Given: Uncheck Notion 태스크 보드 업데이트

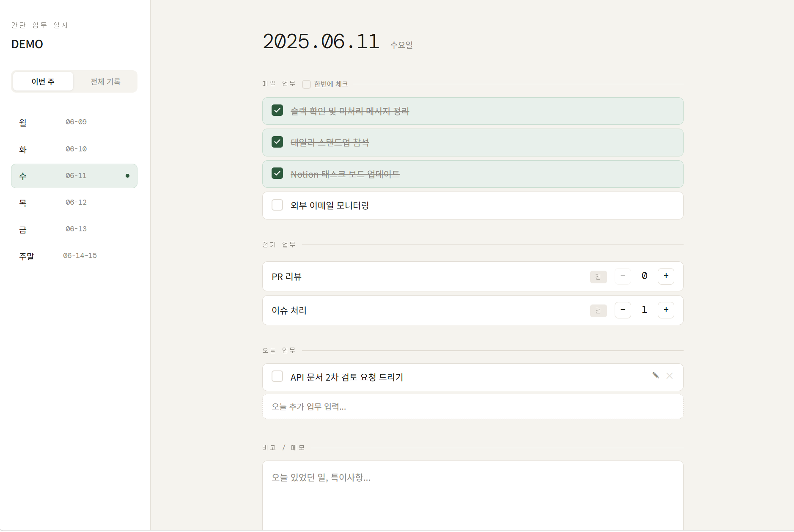Looking at the screenshot, I should [277, 173].
